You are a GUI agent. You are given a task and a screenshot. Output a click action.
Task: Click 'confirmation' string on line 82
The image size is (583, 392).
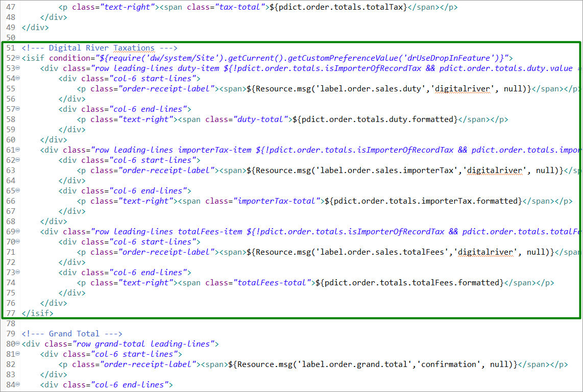coord(448,364)
